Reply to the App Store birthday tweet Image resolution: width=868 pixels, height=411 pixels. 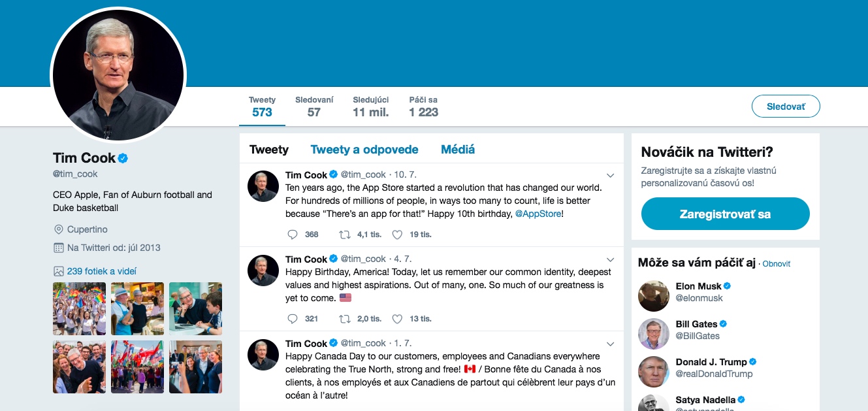point(293,235)
